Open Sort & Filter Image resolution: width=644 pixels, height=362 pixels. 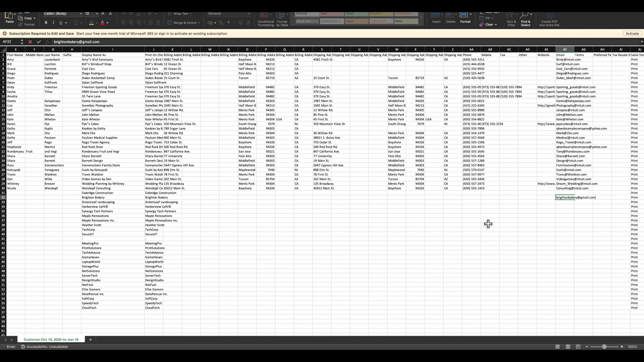511,19
